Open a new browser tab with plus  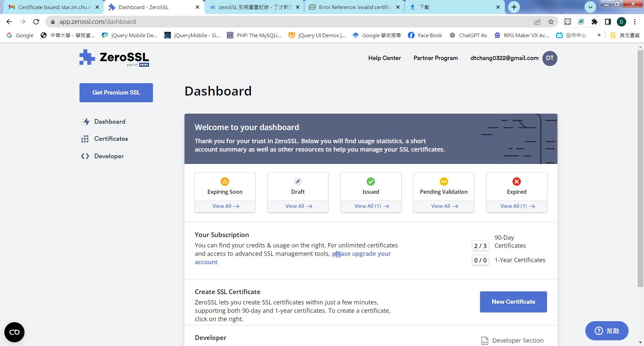click(x=514, y=7)
